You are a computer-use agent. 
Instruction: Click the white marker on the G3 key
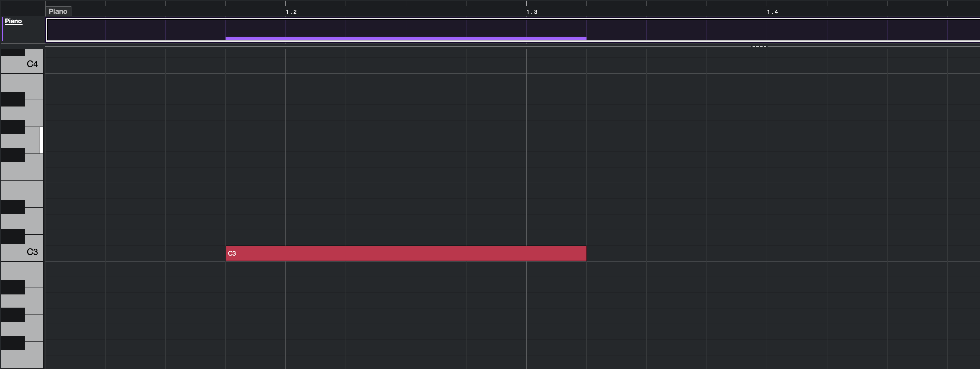coord(41,140)
